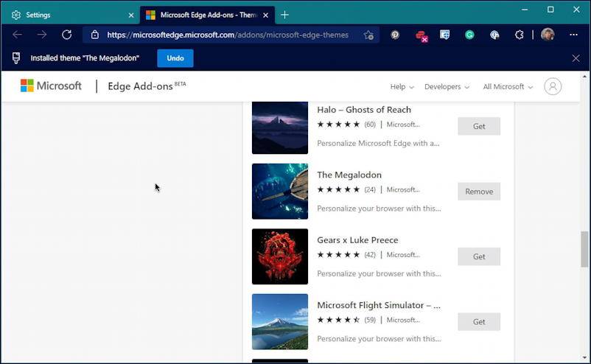Click the browser Back arrow

tap(17, 35)
